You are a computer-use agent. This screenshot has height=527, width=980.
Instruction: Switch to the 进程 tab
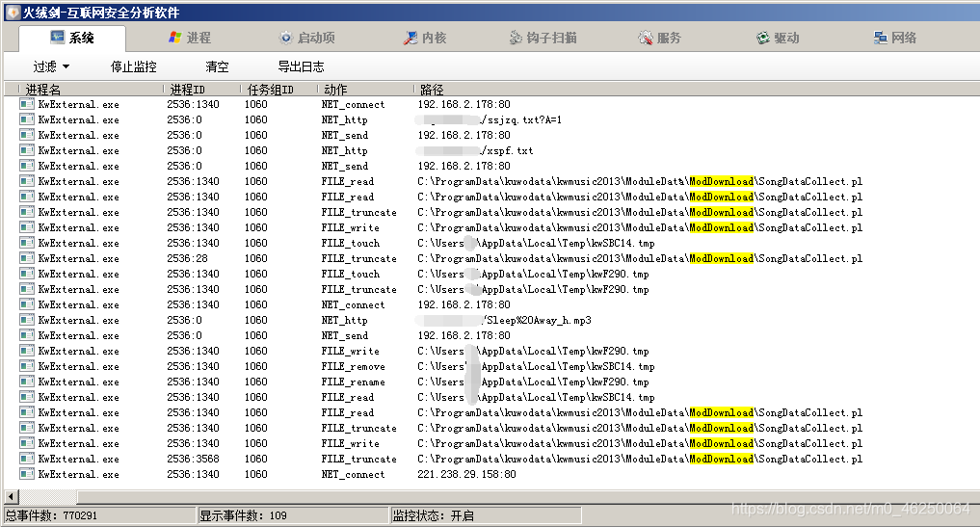coord(190,39)
